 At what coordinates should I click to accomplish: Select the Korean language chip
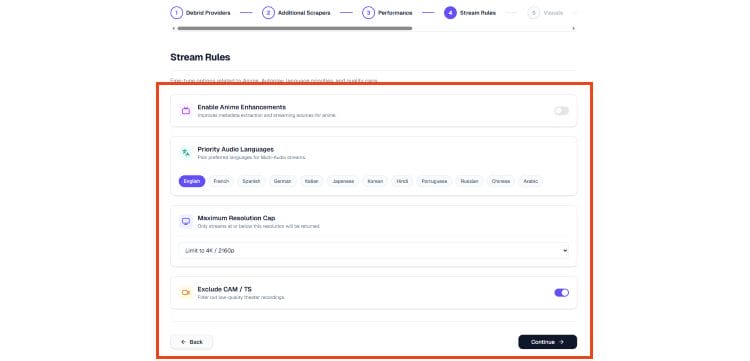375,181
